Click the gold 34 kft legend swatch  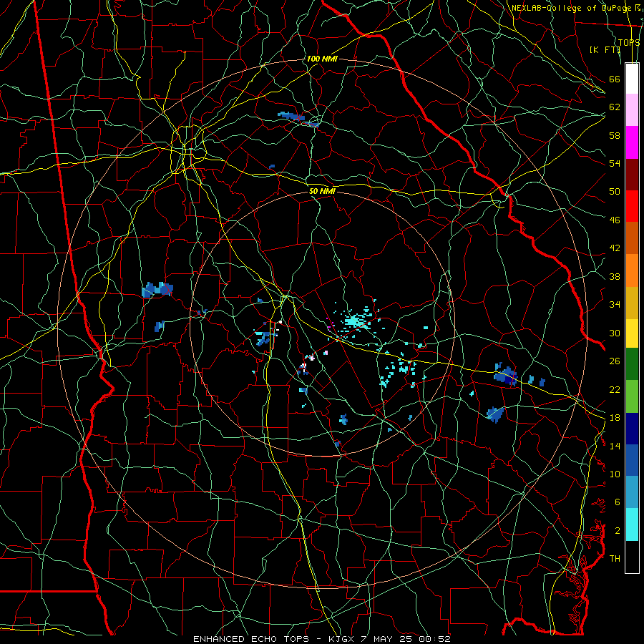632,303
